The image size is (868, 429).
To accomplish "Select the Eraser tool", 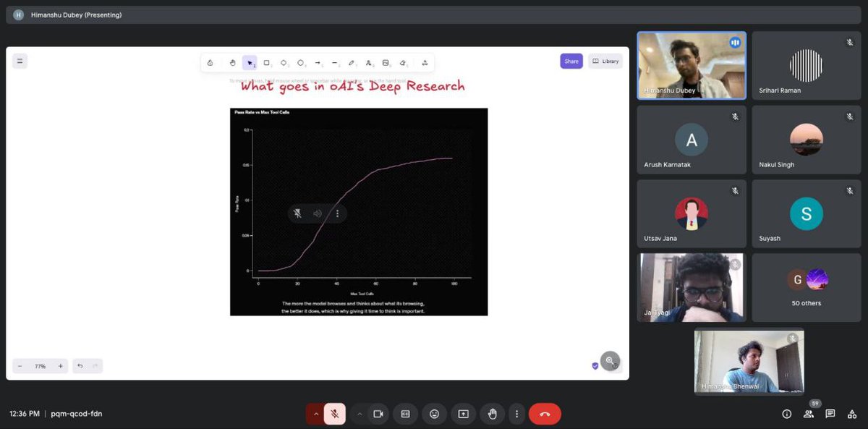I will coord(403,63).
